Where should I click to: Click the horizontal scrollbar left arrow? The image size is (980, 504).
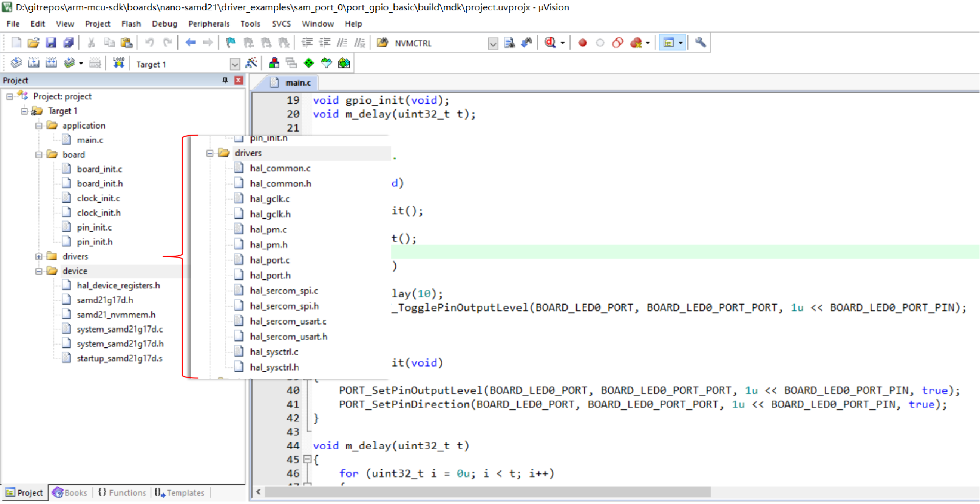click(258, 492)
